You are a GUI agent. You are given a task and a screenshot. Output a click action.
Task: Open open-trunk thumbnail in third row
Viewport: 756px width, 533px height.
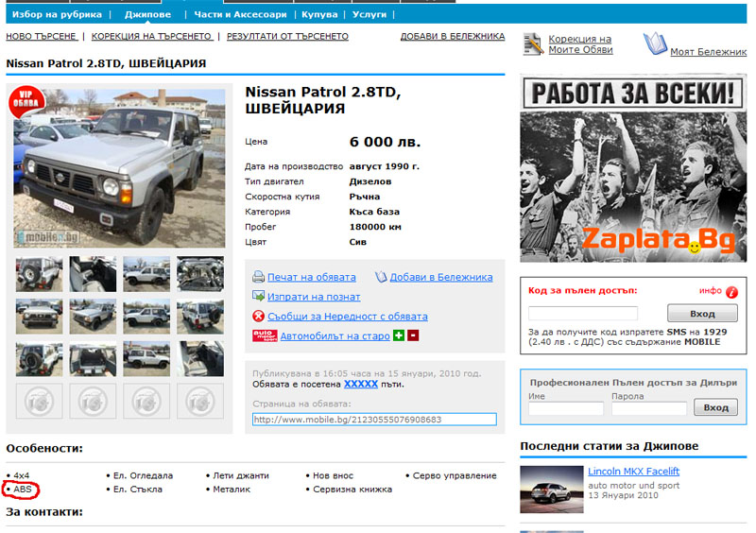point(93,359)
